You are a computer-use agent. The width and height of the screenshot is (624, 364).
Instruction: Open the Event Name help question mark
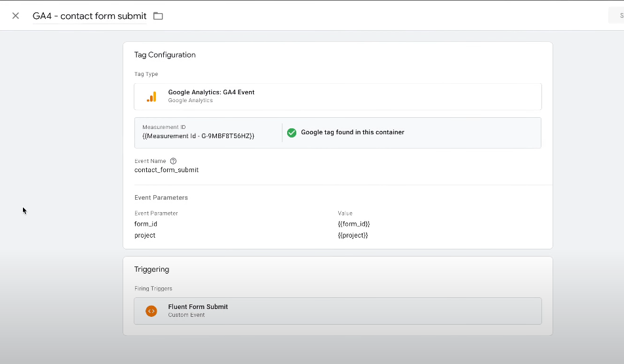coord(173,161)
